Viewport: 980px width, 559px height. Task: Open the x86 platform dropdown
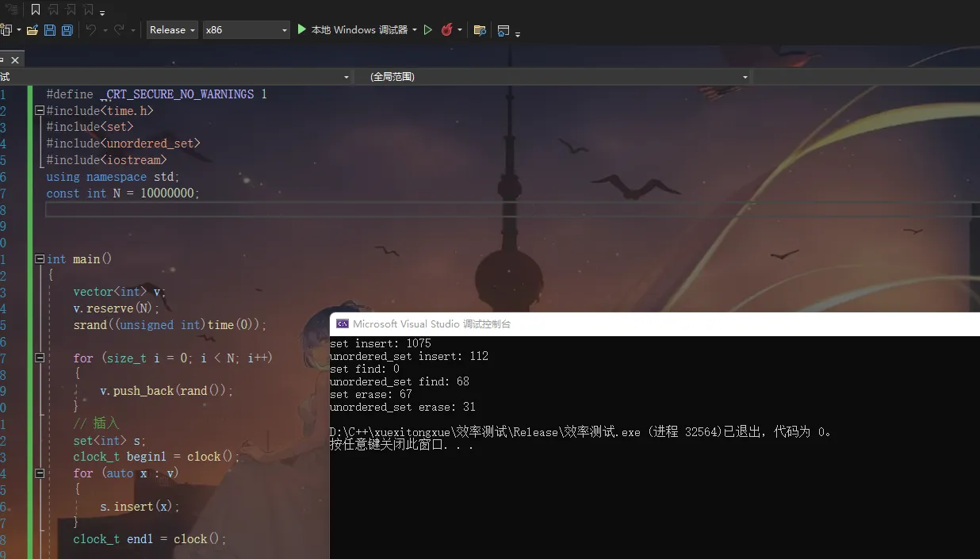[247, 30]
